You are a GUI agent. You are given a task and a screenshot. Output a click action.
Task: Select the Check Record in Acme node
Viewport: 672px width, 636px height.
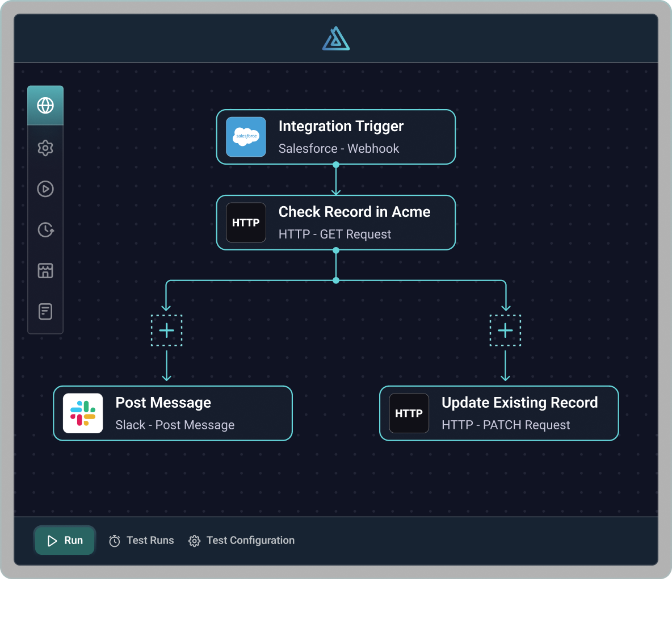click(x=336, y=223)
